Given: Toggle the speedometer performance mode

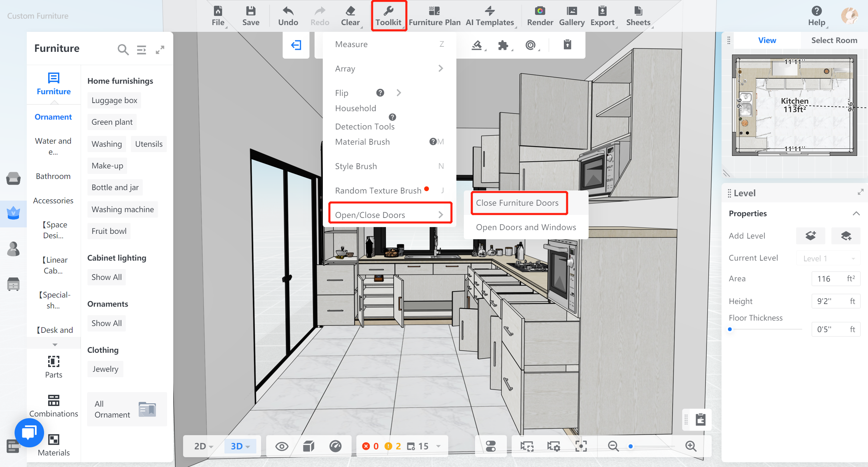Looking at the screenshot, I should point(335,446).
